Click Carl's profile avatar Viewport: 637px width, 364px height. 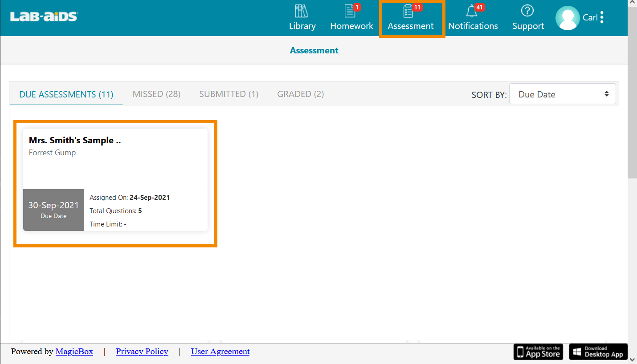[x=568, y=18]
